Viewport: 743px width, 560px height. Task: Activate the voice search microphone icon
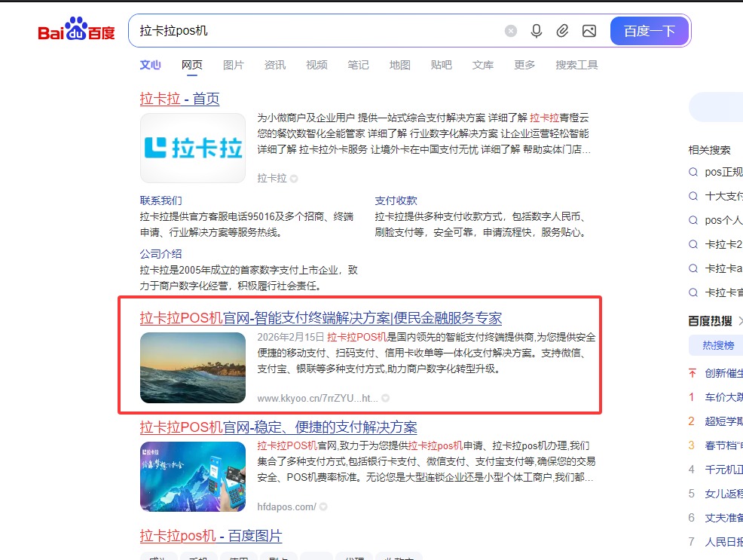tap(536, 30)
